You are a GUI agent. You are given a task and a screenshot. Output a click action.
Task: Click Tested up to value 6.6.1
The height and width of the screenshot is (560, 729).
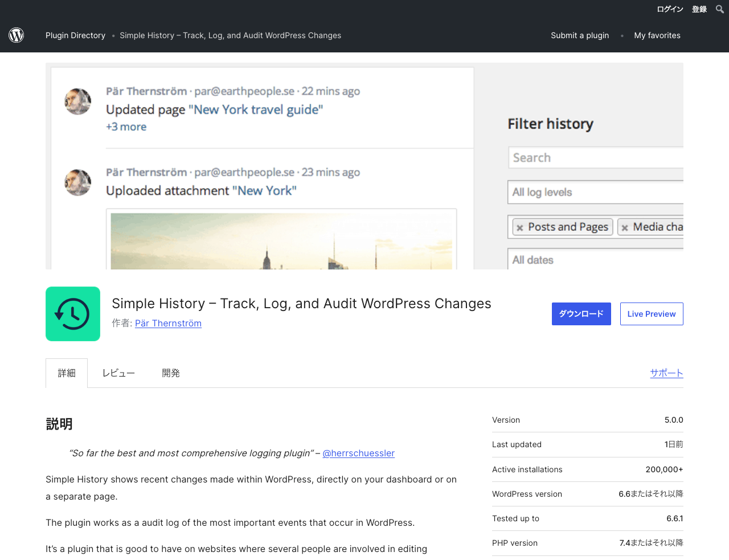[x=675, y=518]
